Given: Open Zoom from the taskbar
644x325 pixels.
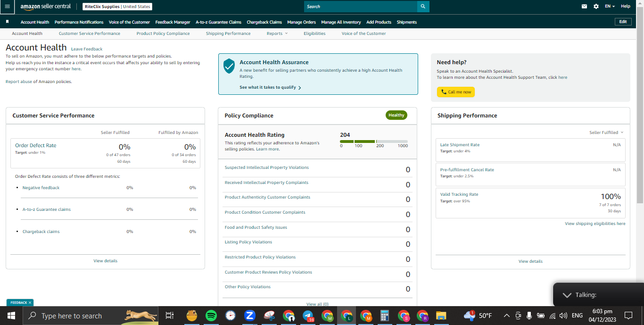Looking at the screenshot, I should tap(249, 316).
